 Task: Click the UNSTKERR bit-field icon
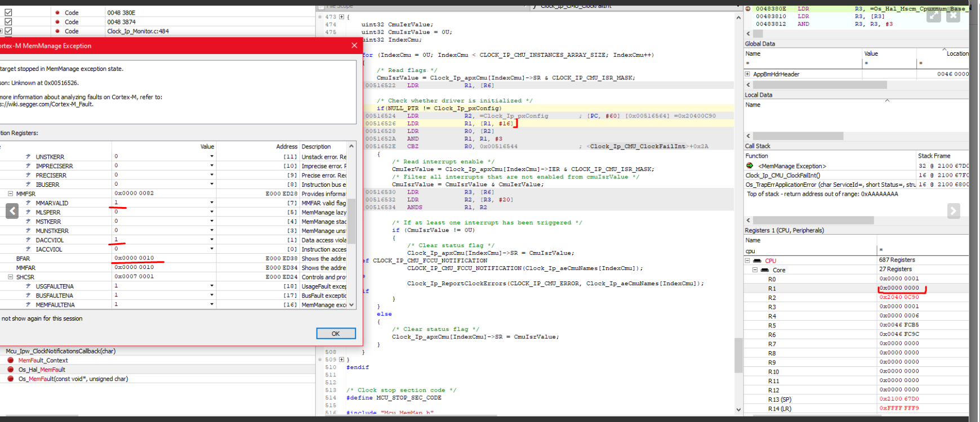28,157
